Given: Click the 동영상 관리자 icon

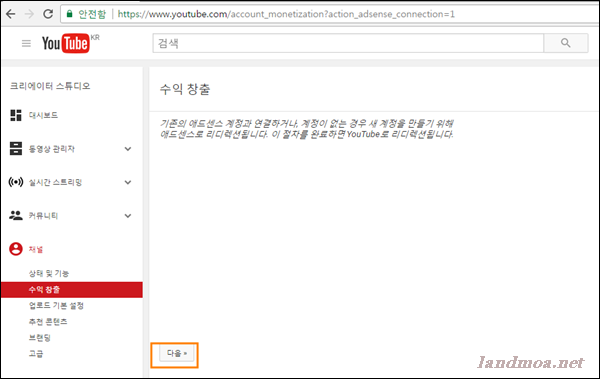Looking at the screenshot, I should point(16,149).
